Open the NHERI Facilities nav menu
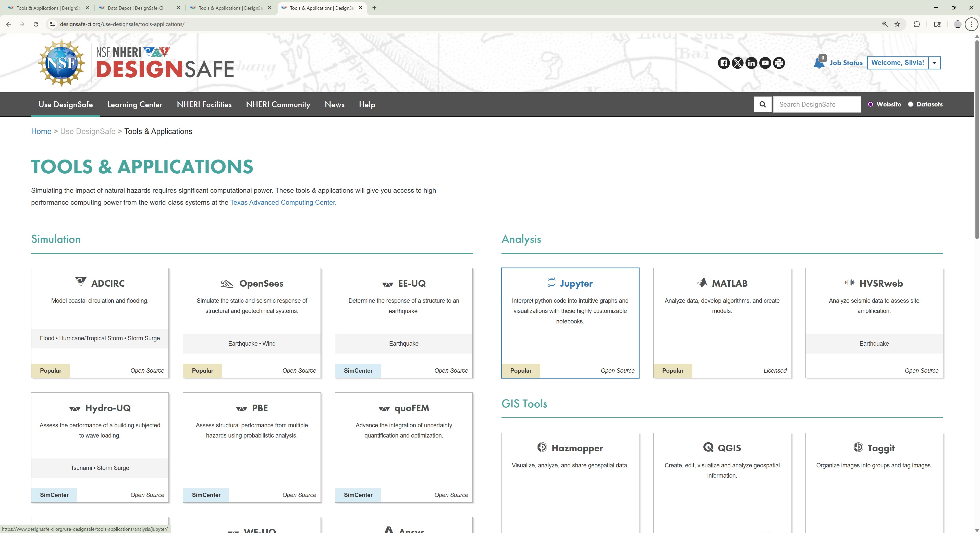980x533 pixels. pyautogui.click(x=204, y=104)
